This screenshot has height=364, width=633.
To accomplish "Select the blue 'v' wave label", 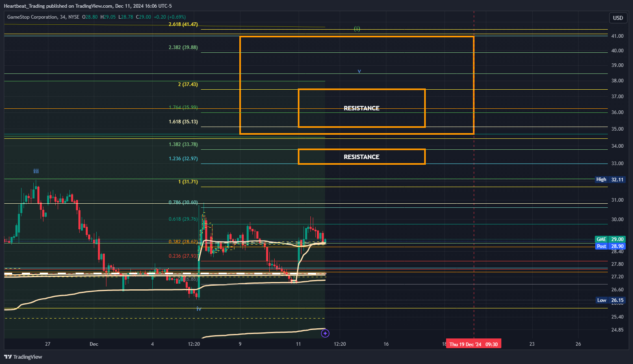I will click(x=359, y=71).
